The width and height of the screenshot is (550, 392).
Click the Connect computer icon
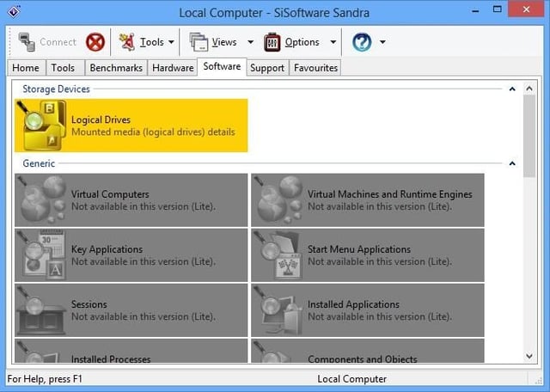tap(27, 42)
